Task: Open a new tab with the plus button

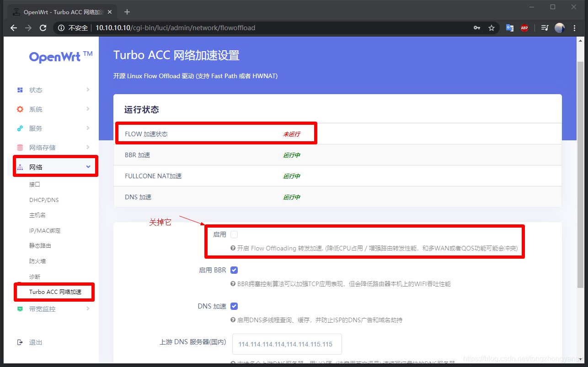Action: [127, 12]
